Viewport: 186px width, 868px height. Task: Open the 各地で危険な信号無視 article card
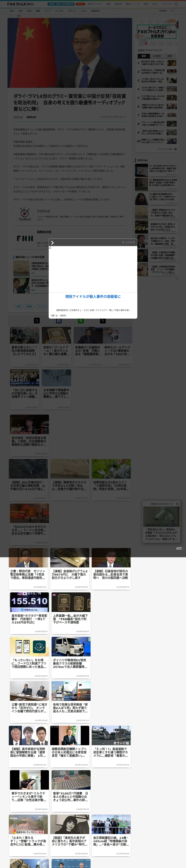(x=71, y=702)
